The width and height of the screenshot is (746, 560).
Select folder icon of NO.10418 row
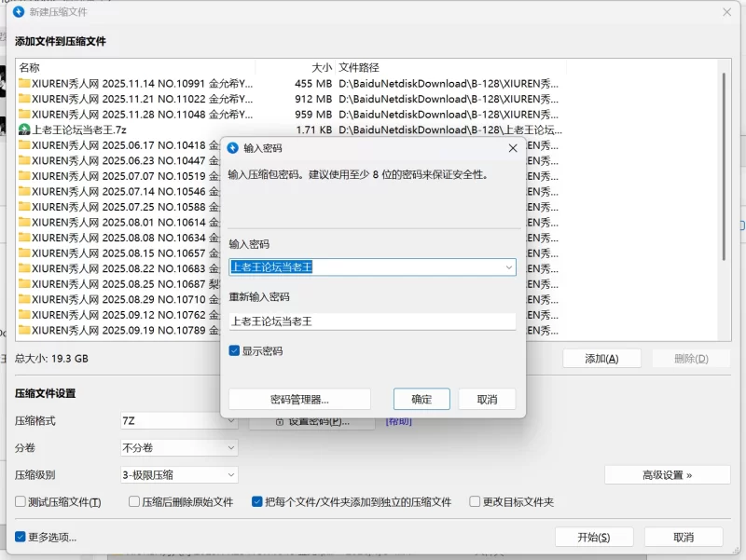click(24, 145)
